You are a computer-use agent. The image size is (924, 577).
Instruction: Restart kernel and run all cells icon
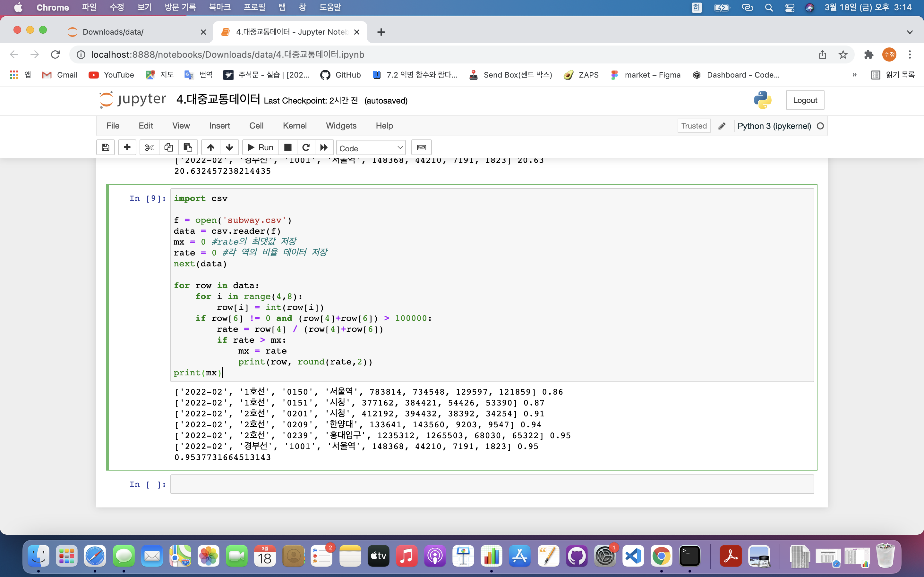[324, 148]
